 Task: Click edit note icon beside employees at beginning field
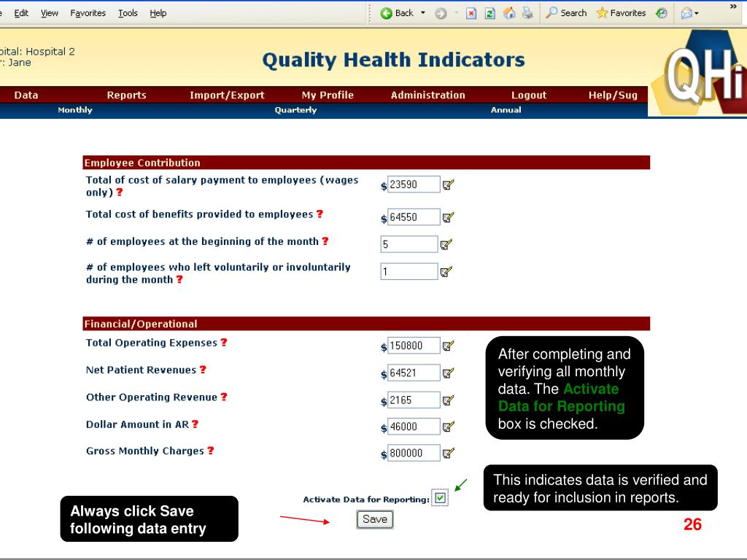coord(446,244)
